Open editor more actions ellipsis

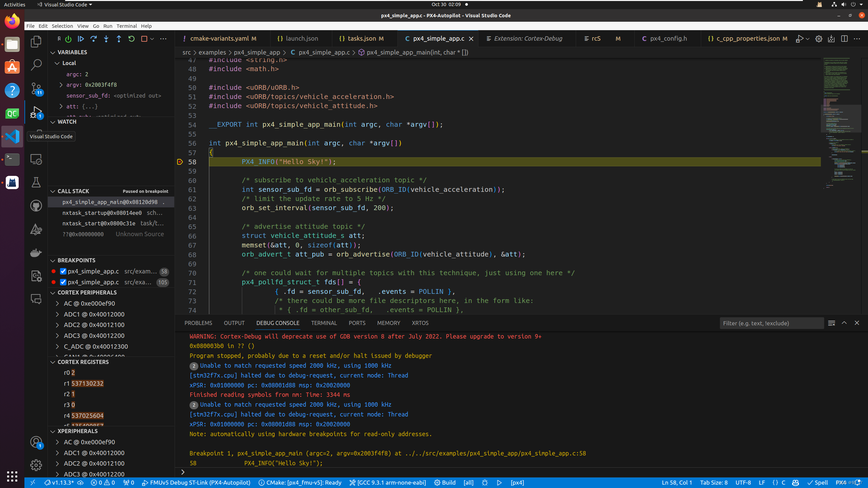pyautogui.click(x=857, y=39)
